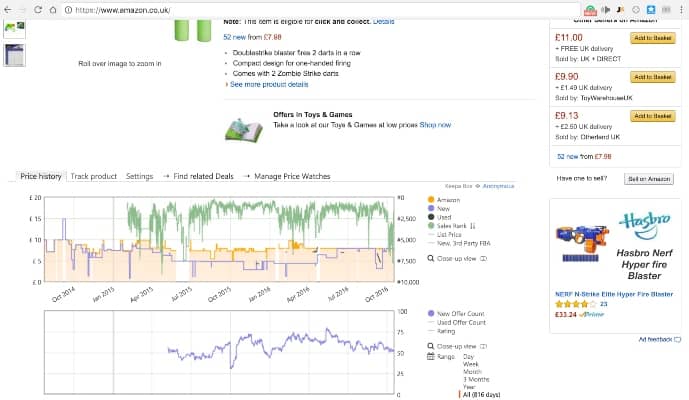Open '52 new from £7.98' above bullet points

252,37
